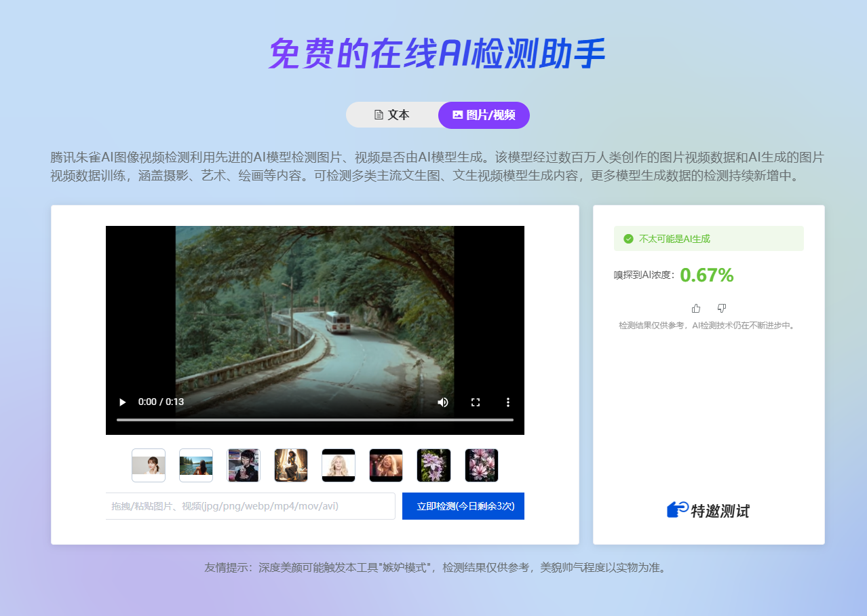Click the 0:00 / 0:13 time display
867x616 pixels.
161,402
